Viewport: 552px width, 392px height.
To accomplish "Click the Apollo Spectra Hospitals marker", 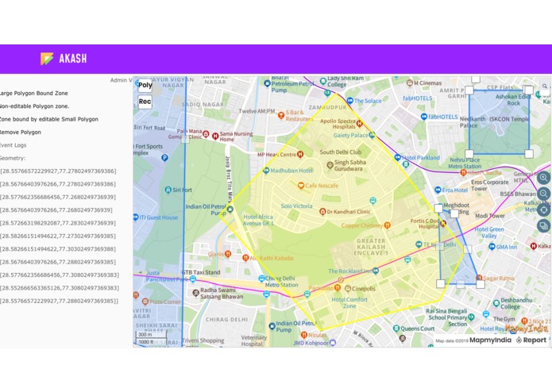I will [360, 123].
